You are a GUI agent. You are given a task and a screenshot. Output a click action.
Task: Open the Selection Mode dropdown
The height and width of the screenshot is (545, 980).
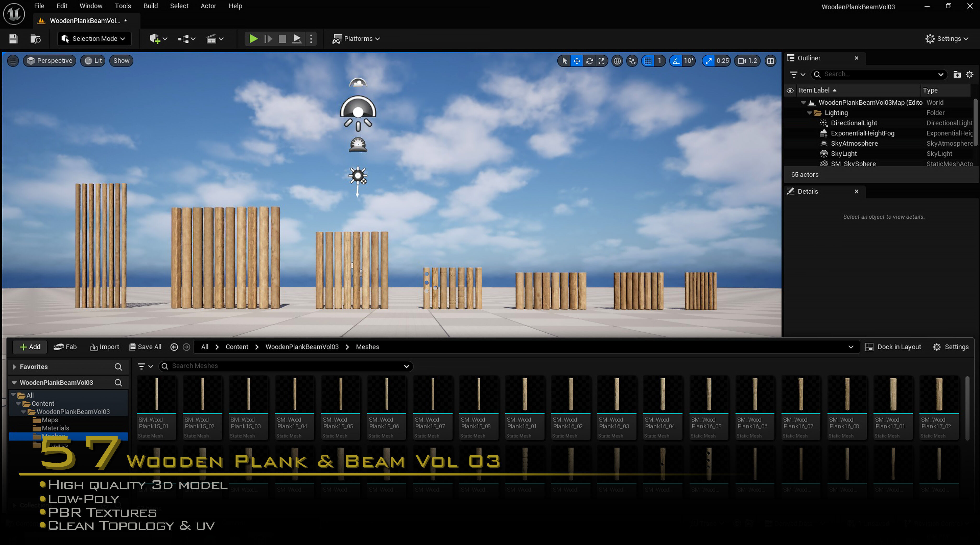[94, 39]
